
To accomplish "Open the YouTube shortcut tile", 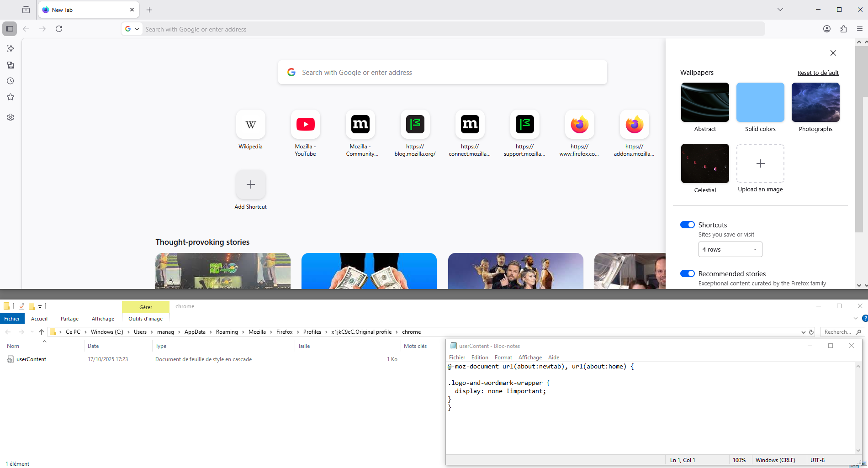I will coord(305,124).
